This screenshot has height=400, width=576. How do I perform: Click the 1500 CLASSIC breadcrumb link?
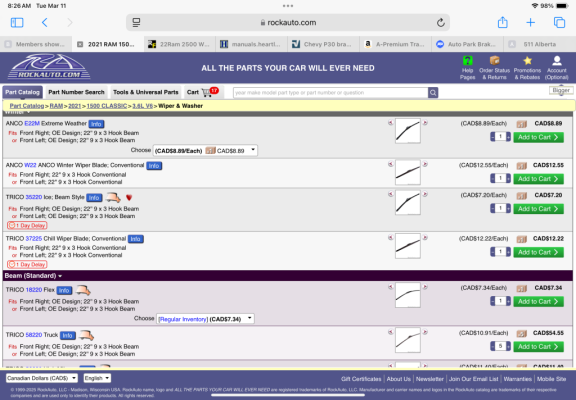tap(107, 106)
